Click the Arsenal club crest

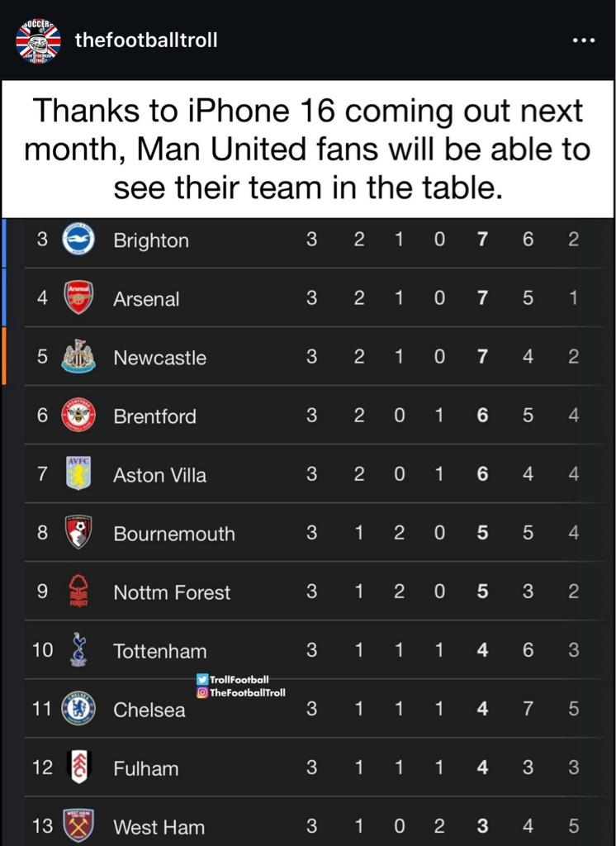[78, 298]
